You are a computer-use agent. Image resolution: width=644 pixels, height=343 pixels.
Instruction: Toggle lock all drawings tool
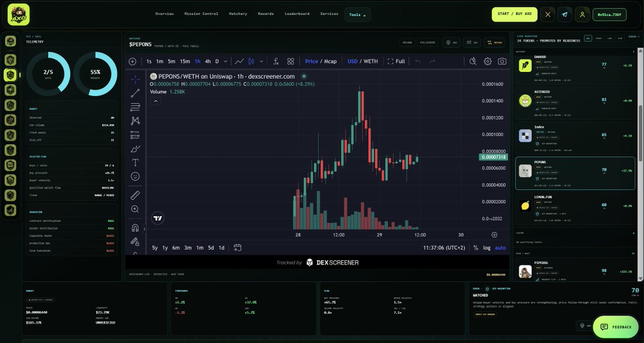tap(135, 242)
